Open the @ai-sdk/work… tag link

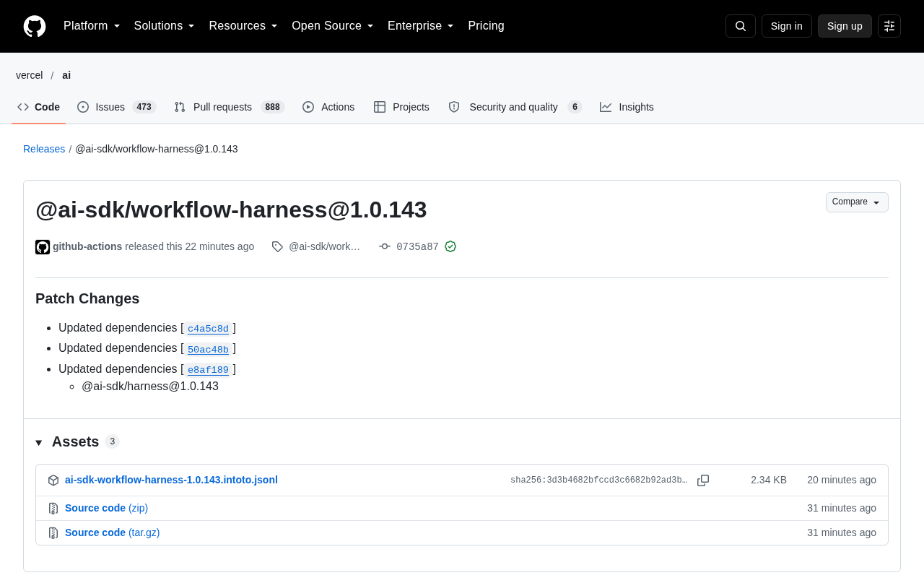324,246
